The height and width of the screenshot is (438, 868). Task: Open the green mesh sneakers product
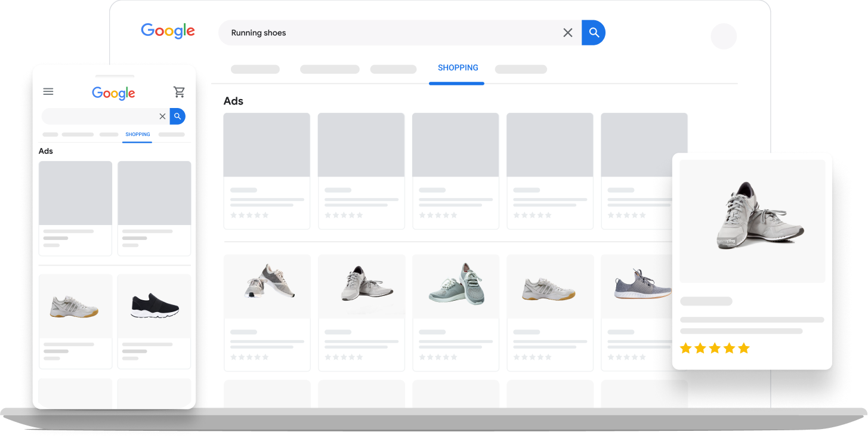pyautogui.click(x=456, y=283)
